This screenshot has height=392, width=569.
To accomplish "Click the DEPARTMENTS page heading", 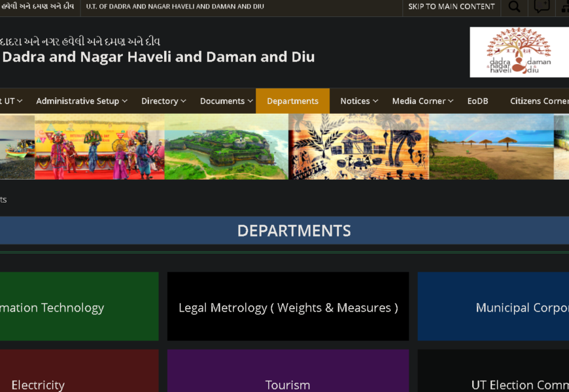I will pos(294,231).
